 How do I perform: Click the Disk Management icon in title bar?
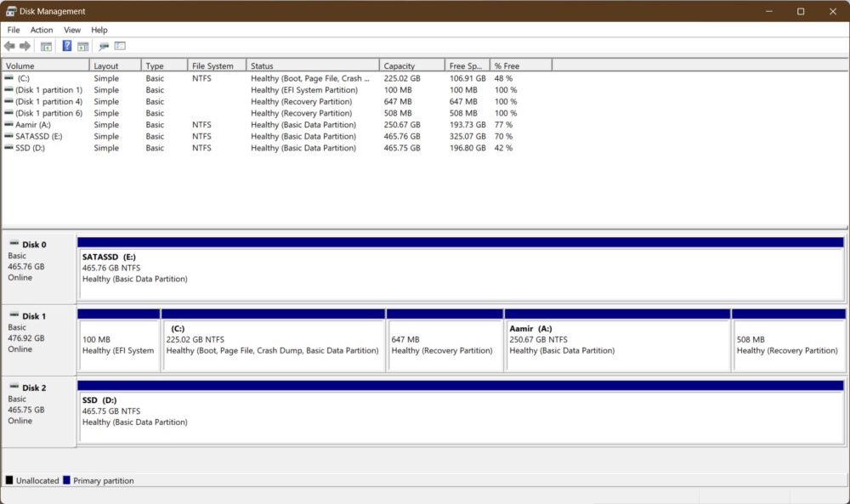10,10
